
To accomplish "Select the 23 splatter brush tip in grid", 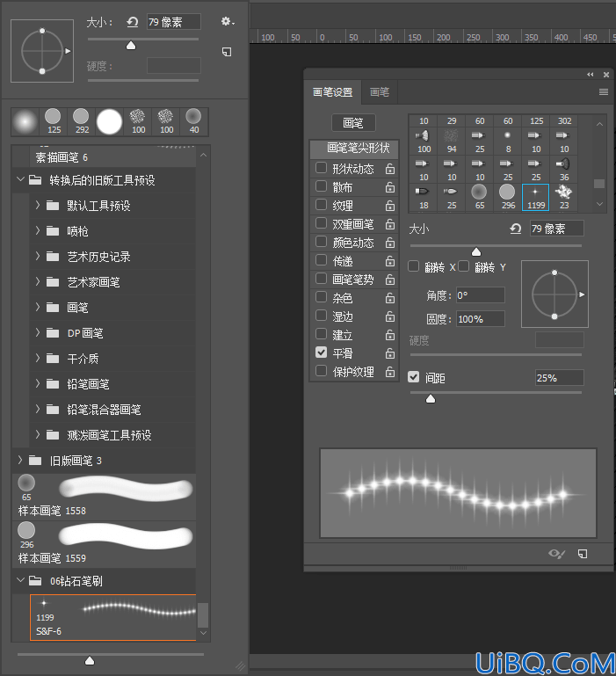I will pyautogui.click(x=563, y=197).
